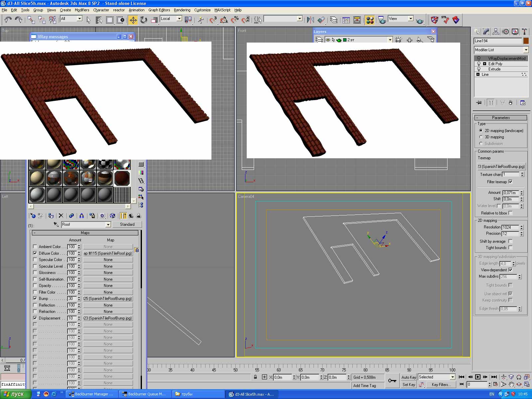The image size is (532, 399).
Task: Click the Play Animation button
Action: [478, 377]
